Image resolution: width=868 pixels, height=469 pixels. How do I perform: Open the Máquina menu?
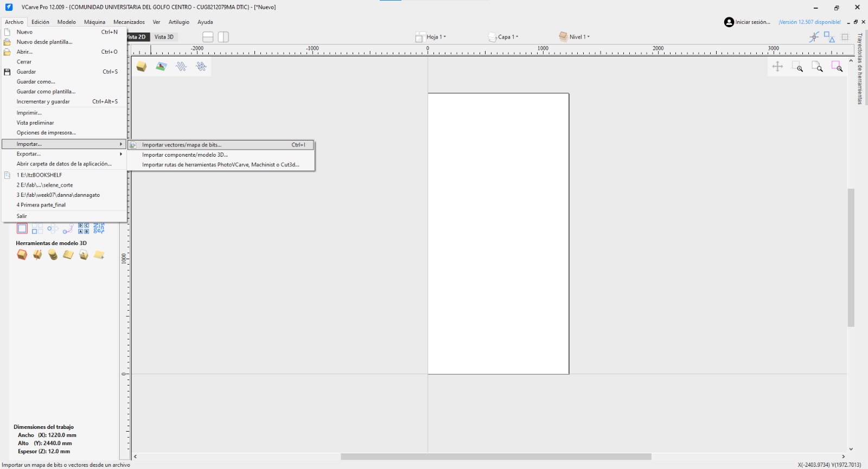[x=95, y=22]
